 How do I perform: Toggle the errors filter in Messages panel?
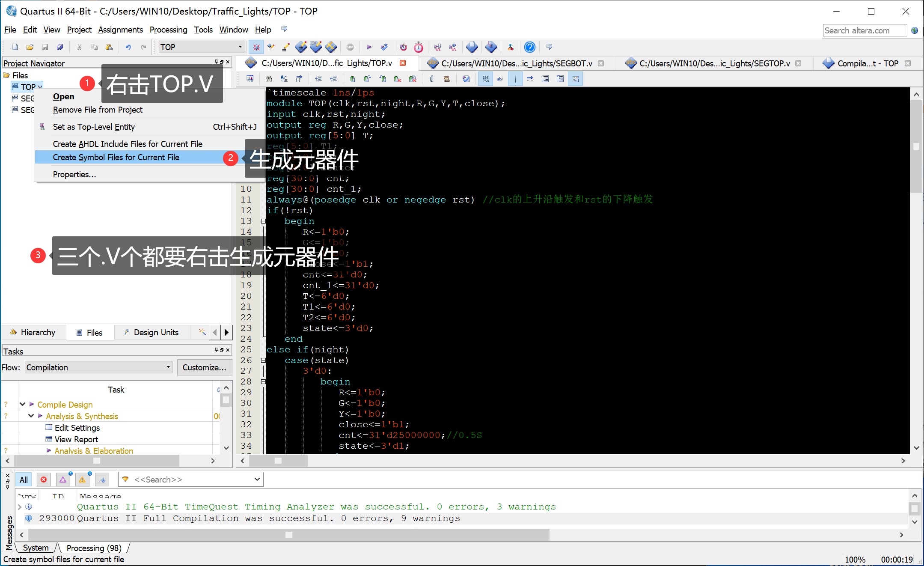click(x=44, y=479)
